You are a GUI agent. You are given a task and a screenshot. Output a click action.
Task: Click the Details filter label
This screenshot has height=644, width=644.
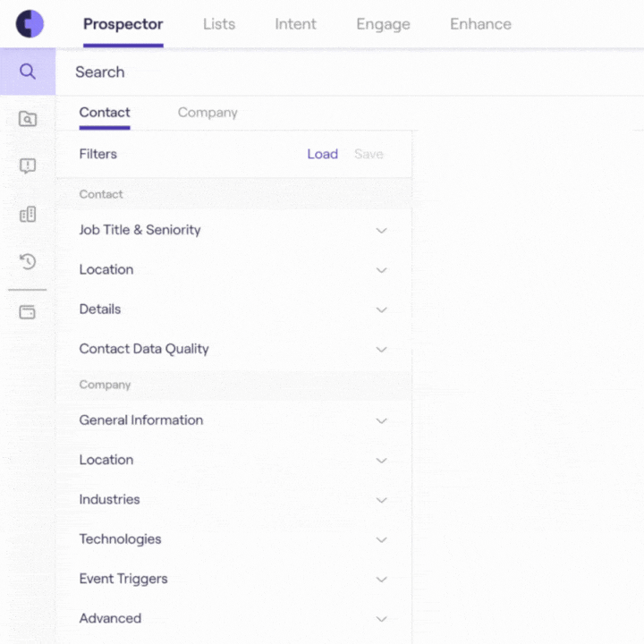100,309
